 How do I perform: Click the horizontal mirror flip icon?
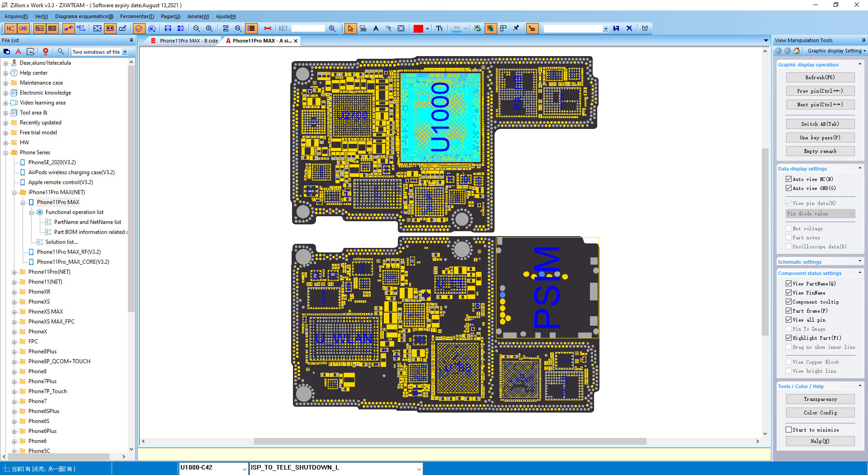(168, 28)
